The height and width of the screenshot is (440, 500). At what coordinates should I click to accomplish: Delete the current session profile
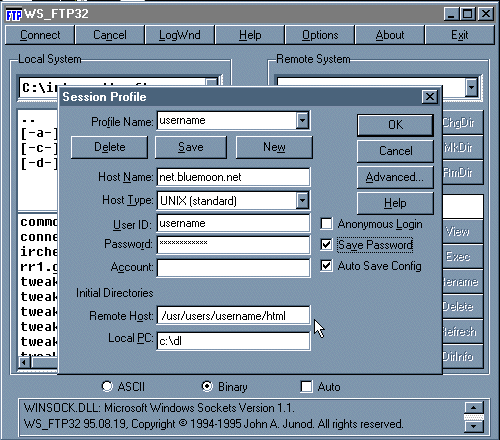(x=109, y=147)
